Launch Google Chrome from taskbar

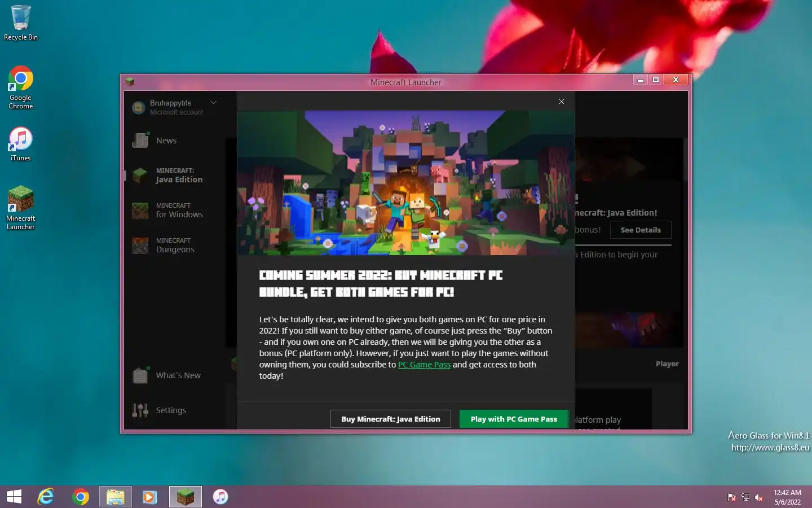pos(81,497)
